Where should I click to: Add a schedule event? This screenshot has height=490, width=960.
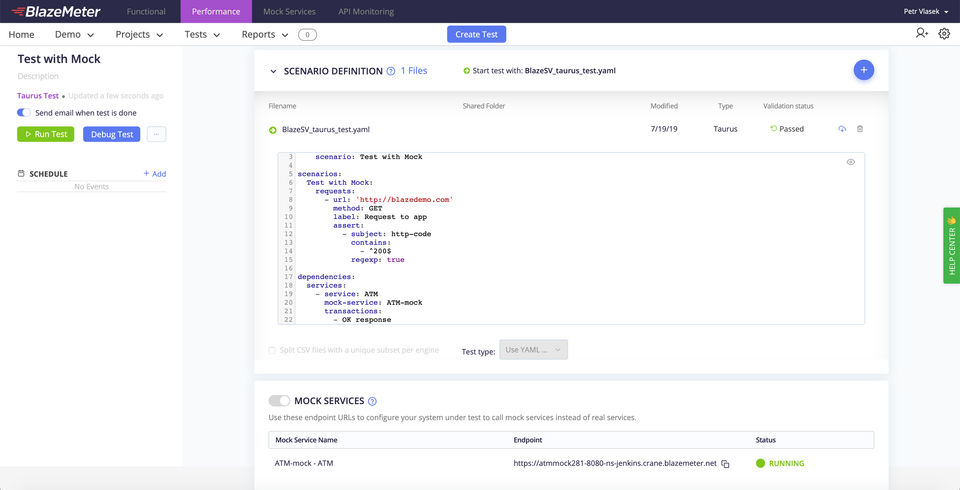click(x=155, y=174)
